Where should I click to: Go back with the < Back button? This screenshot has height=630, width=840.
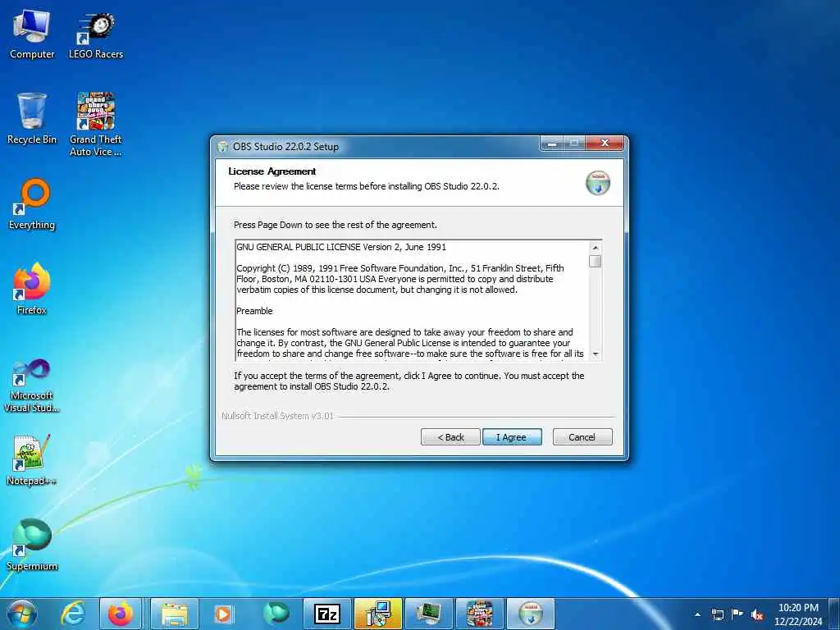click(450, 437)
